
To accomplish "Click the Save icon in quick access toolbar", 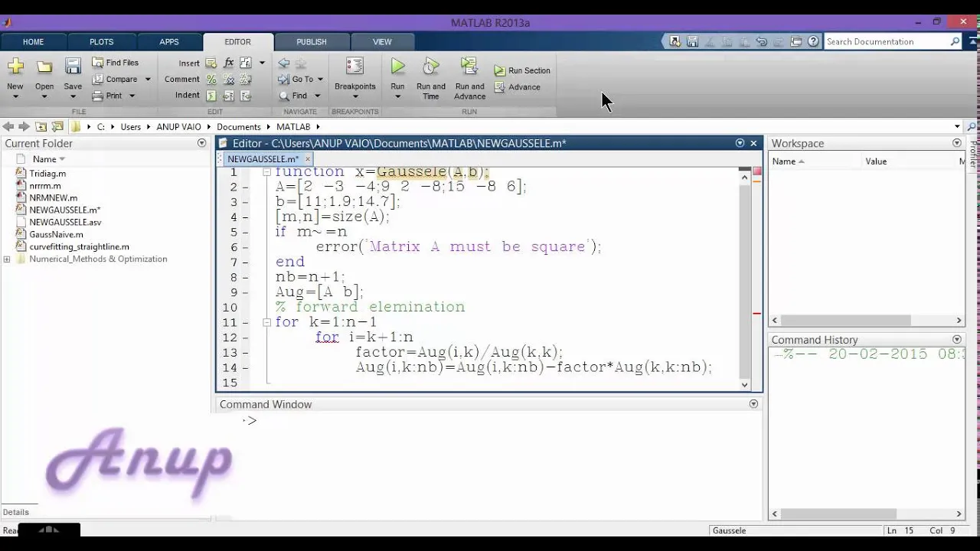I will [692, 41].
